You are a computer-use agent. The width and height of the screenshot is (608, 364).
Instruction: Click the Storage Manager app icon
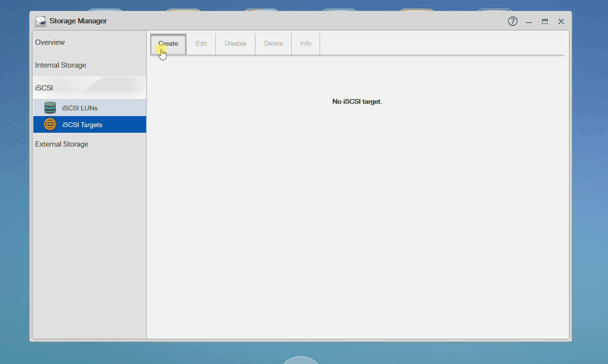coord(41,21)
